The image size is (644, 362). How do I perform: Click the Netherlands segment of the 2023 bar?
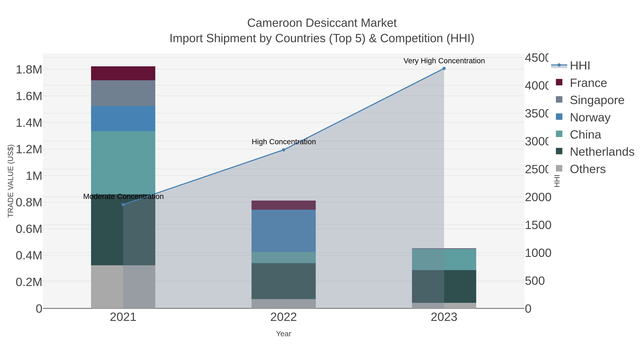coord(444,287)
